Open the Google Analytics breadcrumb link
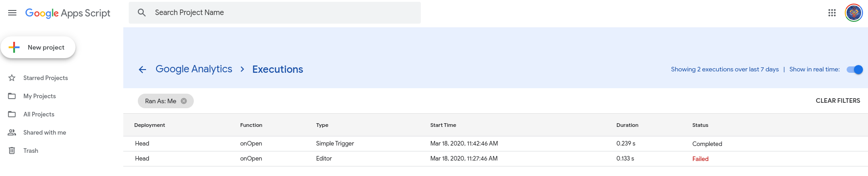The image size is (868, 176). (194, 69)
